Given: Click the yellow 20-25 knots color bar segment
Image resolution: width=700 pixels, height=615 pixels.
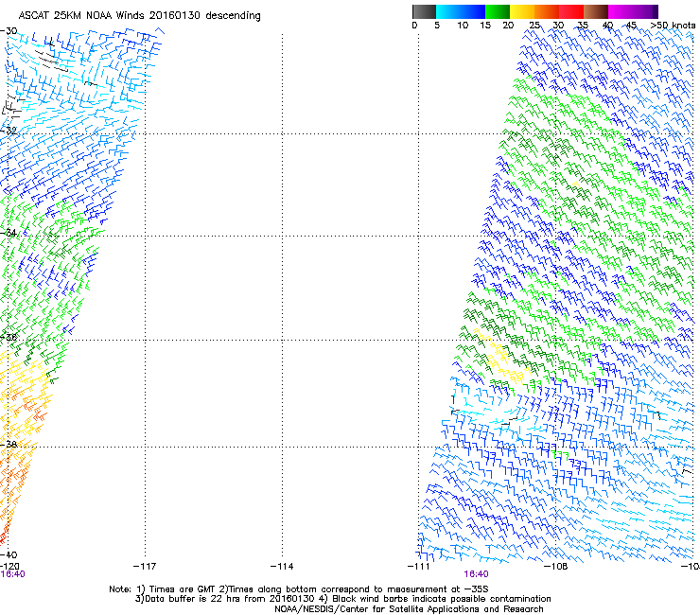Looking at the screenshot, I should [522, 11].
